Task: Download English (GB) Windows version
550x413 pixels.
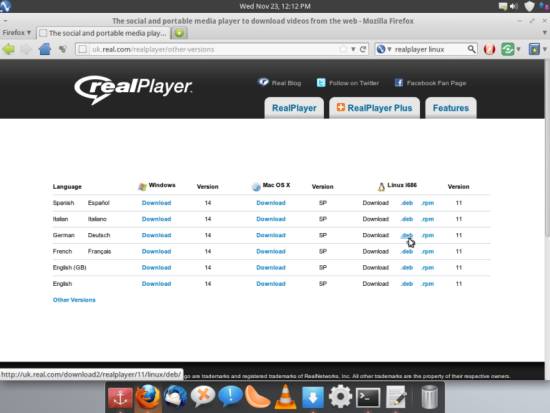Action: click(156, 267)
